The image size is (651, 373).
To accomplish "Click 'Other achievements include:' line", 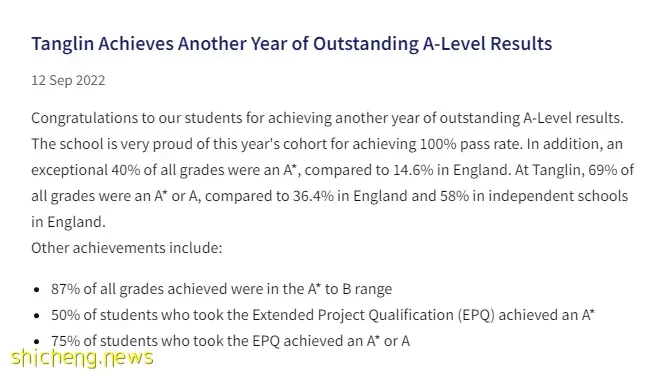I will pyautogui.click(x=127, y=248).
